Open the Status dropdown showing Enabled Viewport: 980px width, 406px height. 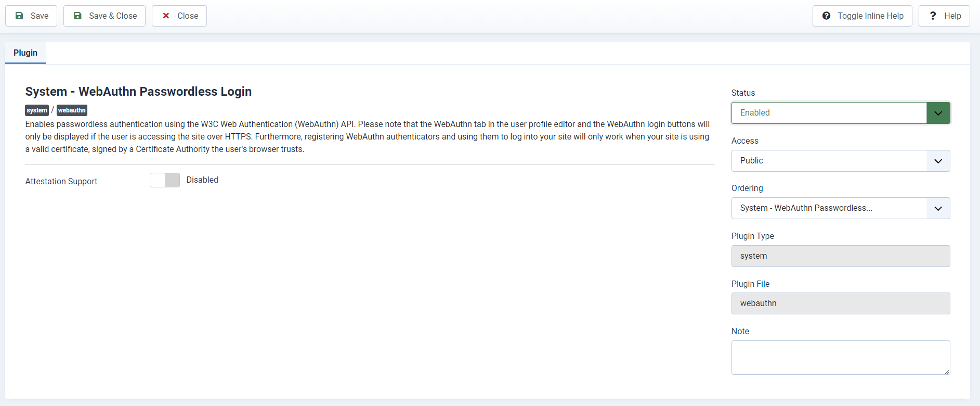(841, 113)
